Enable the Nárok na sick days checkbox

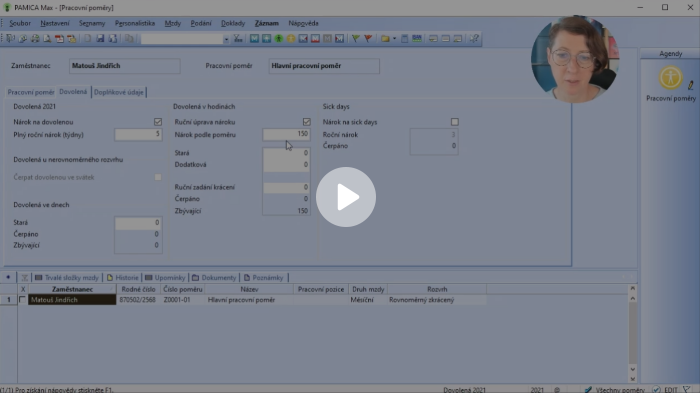454,121
